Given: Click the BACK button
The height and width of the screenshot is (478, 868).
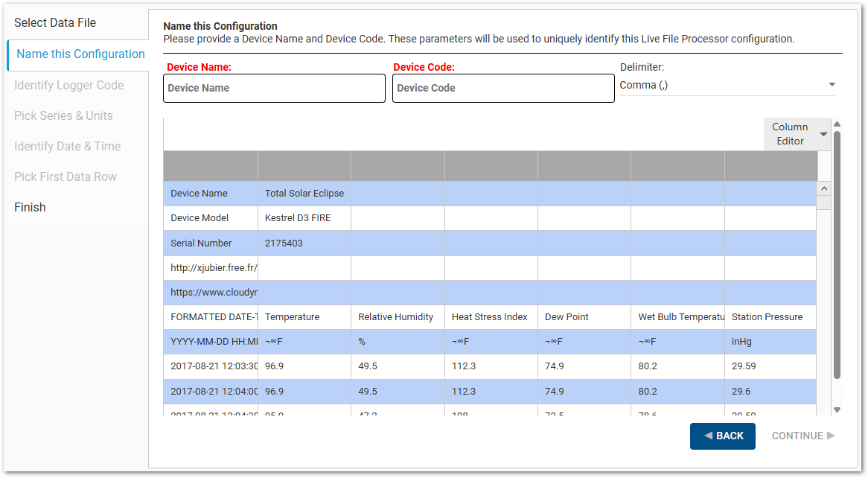Looking at the screenshot, I should (x=723, y=436).
